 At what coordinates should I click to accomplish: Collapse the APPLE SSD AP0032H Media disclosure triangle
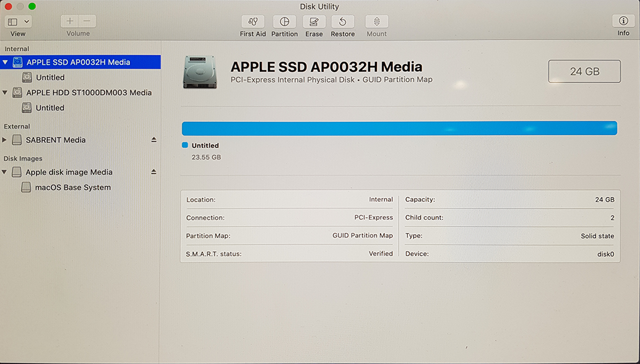5,63
